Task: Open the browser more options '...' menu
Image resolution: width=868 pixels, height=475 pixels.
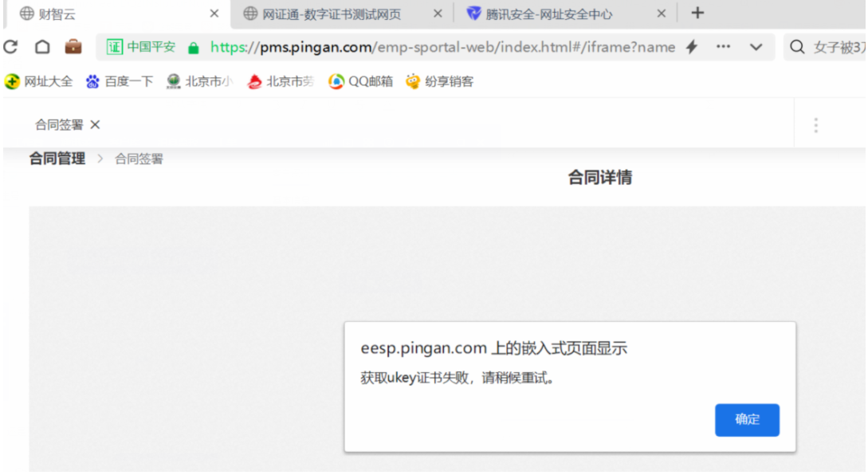Action: [723, 47]
